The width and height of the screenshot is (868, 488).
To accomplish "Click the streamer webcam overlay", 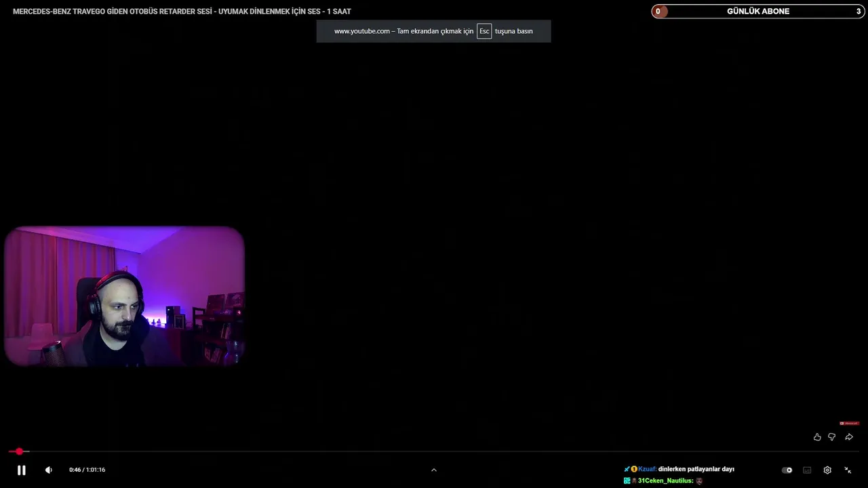I will click(124, 297).
